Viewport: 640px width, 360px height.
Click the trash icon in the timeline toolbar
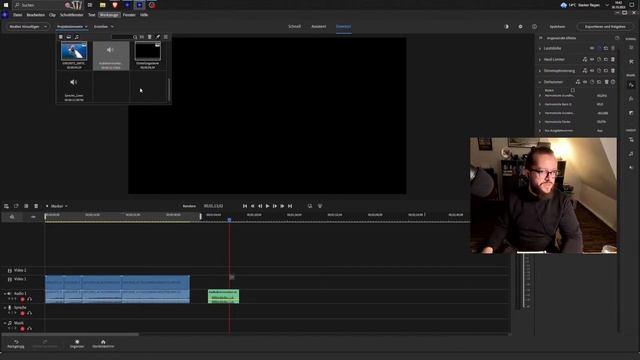pyautogui.click(x=36, y=206)
